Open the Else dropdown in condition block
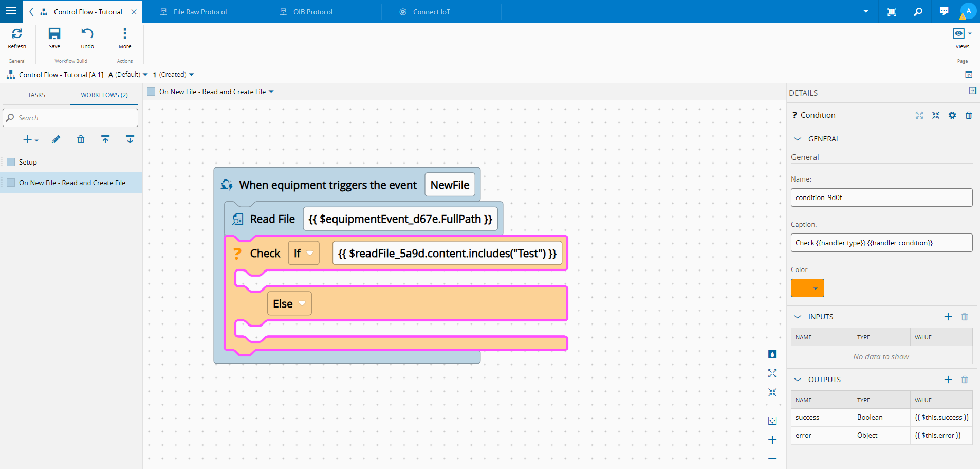Image resolution: width=980 pixels, height=469 pixels. click(x=289, y=304)
